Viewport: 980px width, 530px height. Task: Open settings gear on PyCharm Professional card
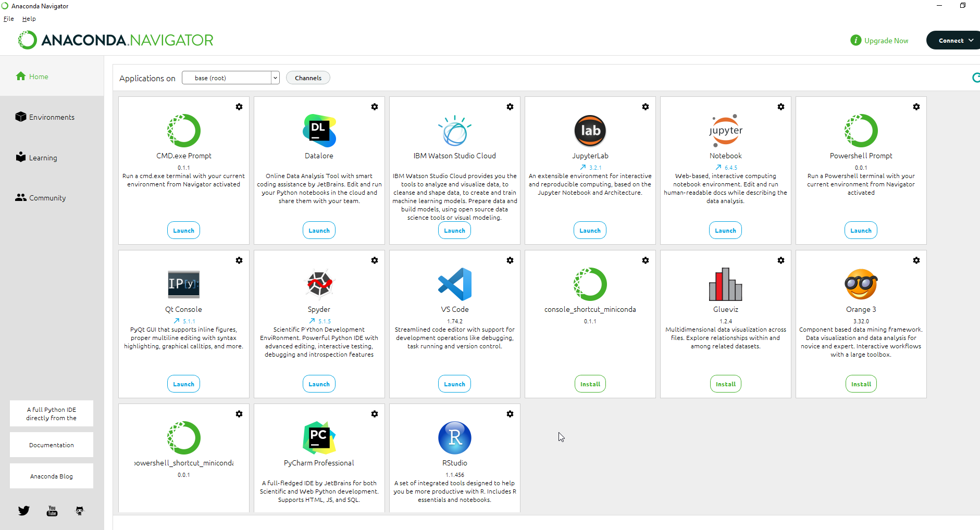click(375, 414)
